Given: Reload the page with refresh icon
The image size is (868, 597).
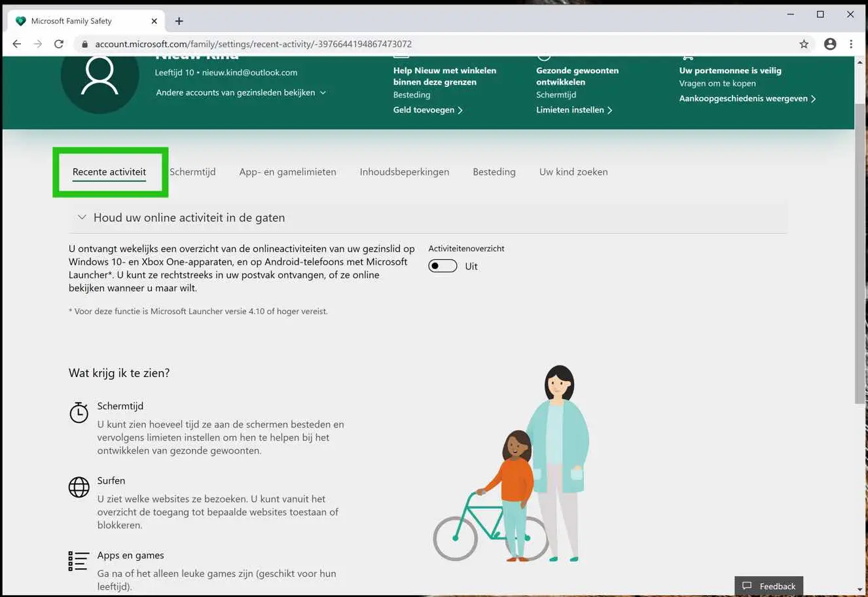Looking at the screenshot, I should tap(59, 44).
